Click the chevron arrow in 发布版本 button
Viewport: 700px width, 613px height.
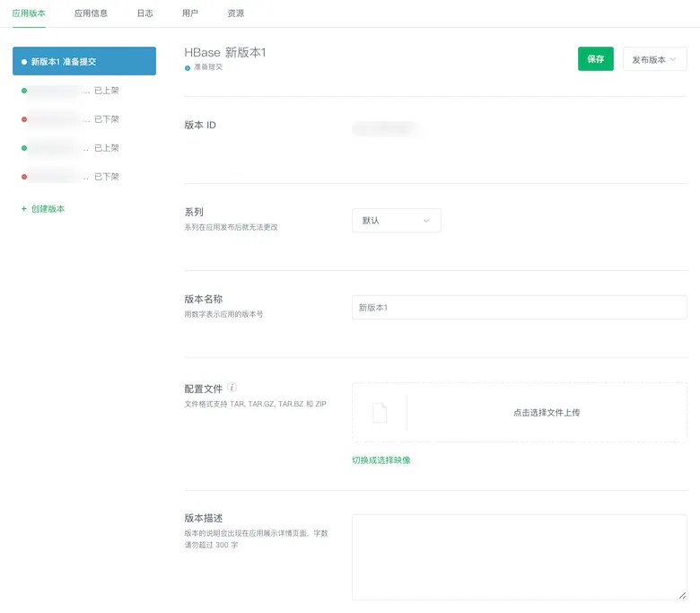click(673, 59)
